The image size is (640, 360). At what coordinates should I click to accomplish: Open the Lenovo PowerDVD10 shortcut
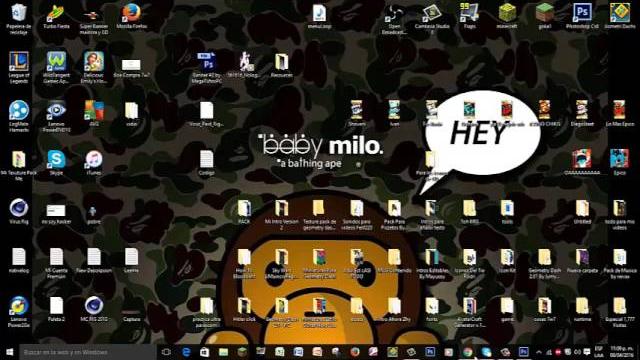[x=56, y=117]
